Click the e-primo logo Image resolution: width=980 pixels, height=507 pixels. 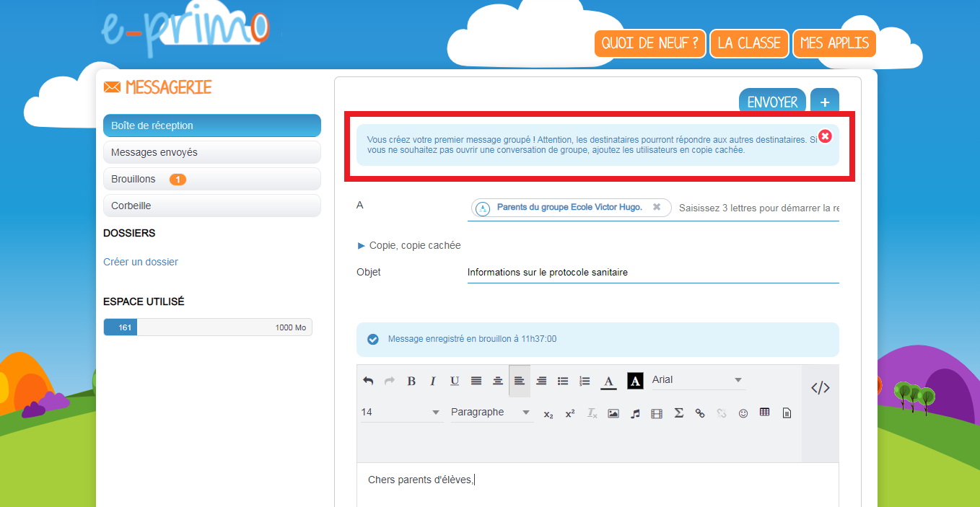pyautogui.click(x=185, y=32)
